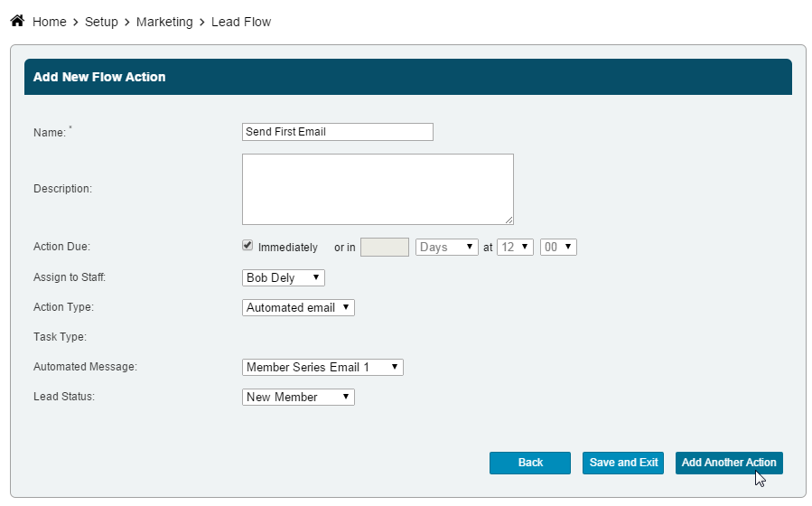This screenshot has width=812, height=506.
Task: Focus the Description text area
Action: click(377, 189)
